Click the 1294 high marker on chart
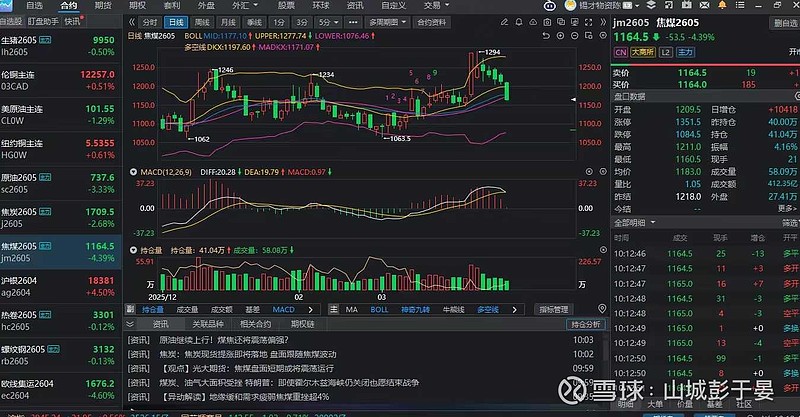 pos(492,52)
